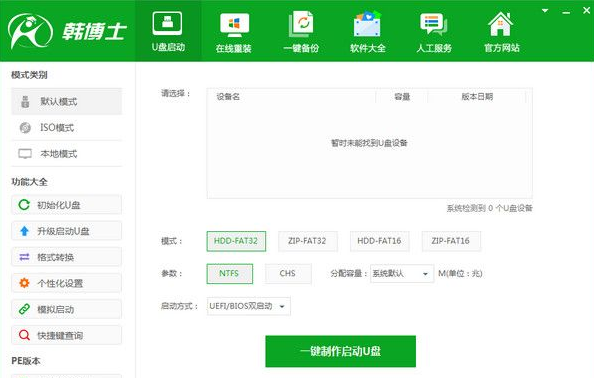Choose ISO模式 from mode list
Viewport: 594px width, 378px height.
67,128
